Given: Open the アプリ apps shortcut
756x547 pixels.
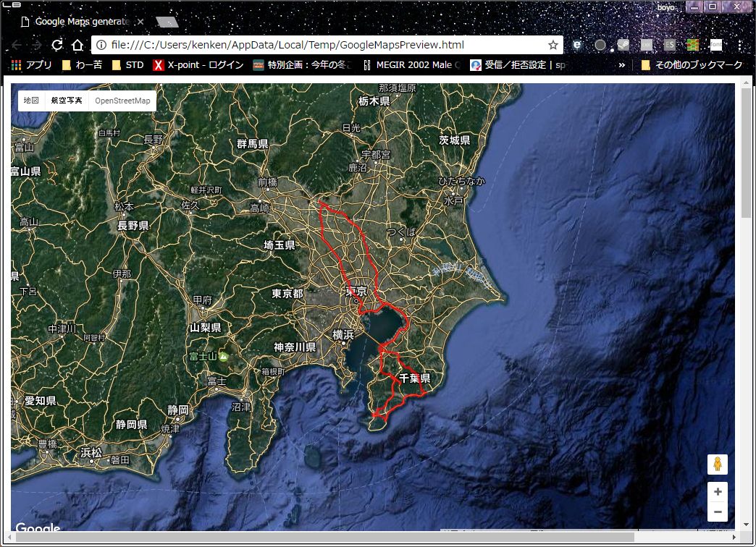Looking at the screenshot, I should pyautogui.click(x=31, y=64).
